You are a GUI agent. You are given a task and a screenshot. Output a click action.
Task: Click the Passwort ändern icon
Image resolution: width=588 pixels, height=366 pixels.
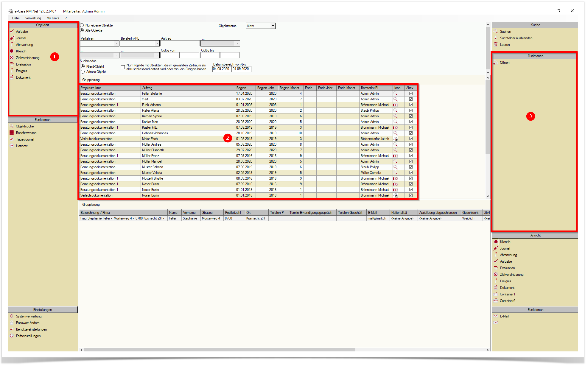point(12,323)
